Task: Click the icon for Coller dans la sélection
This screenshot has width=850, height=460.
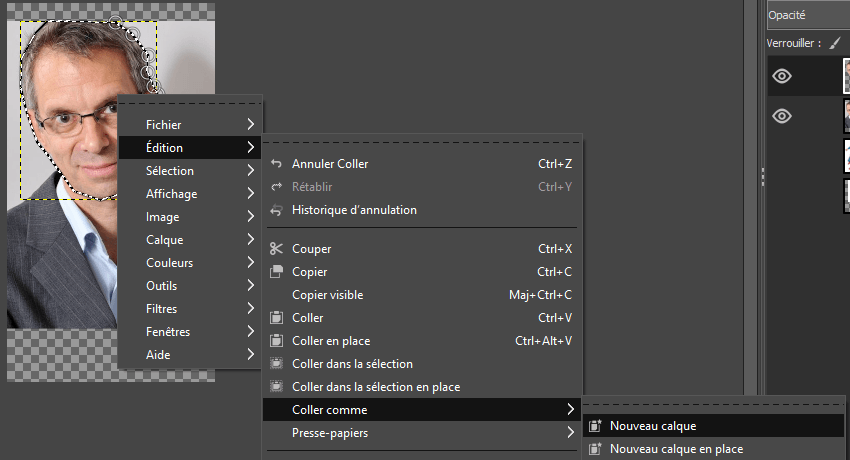Action: [x=276, y=364]
